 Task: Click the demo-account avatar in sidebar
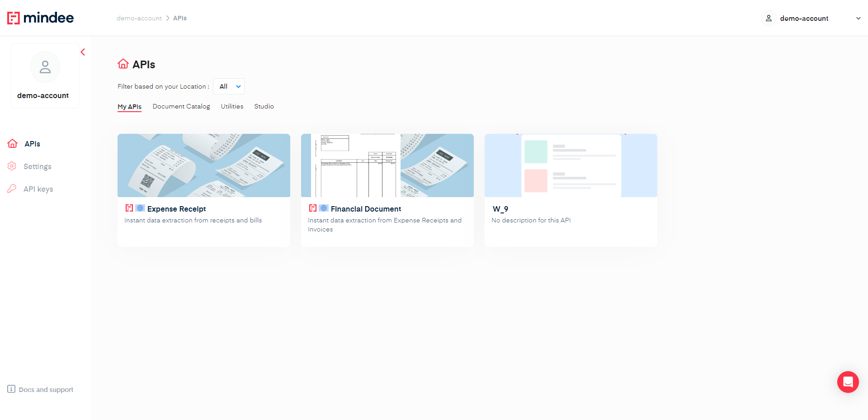(x=45, y=67)
